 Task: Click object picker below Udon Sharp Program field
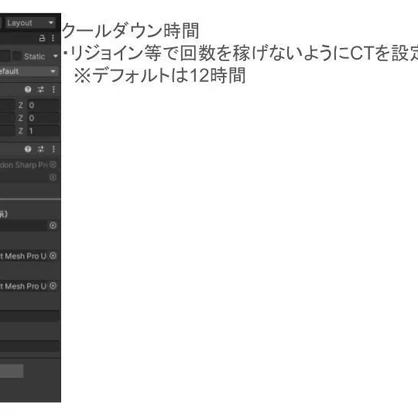pyautogui.click(x=53, y=177)
